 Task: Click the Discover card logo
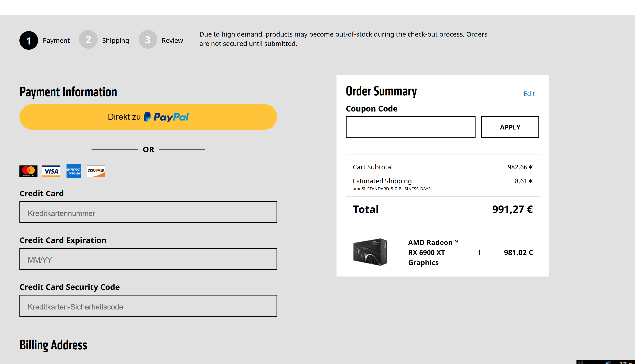click(96, 171)
